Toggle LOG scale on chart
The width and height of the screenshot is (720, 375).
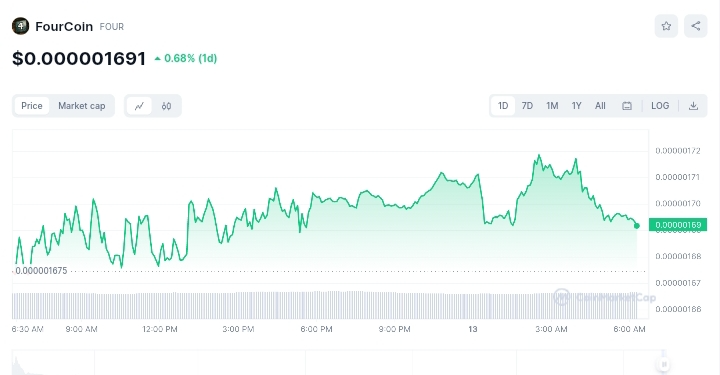660,106
